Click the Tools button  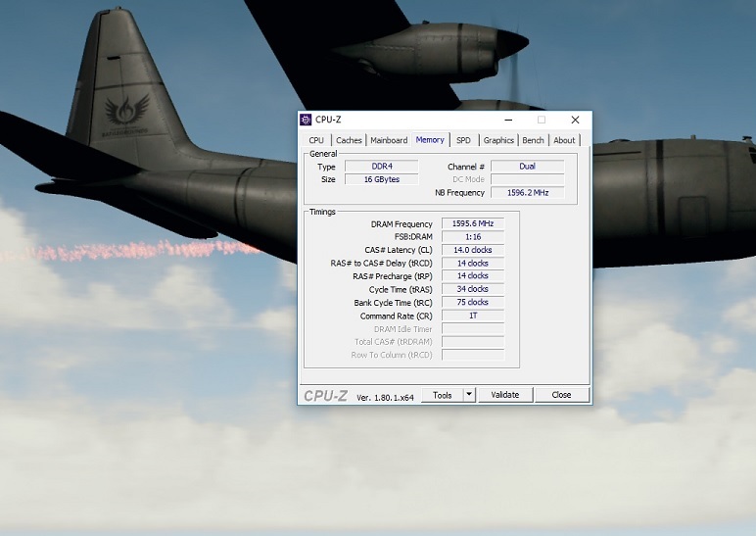(x=442, y=395)
